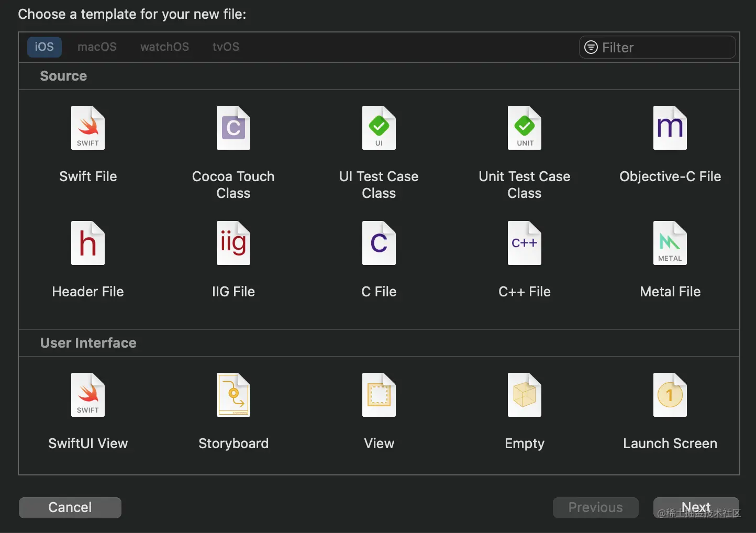Select the Header File template icon
Image resolution: width=756 pixels, height=533 pixels.
click(x=88, y=243)
